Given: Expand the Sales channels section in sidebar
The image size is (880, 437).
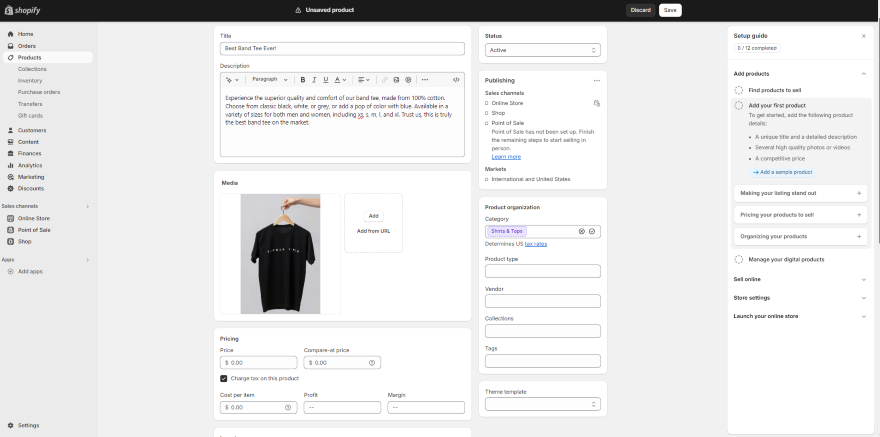Looking at the screenshot, I should [x=88, y=206].
